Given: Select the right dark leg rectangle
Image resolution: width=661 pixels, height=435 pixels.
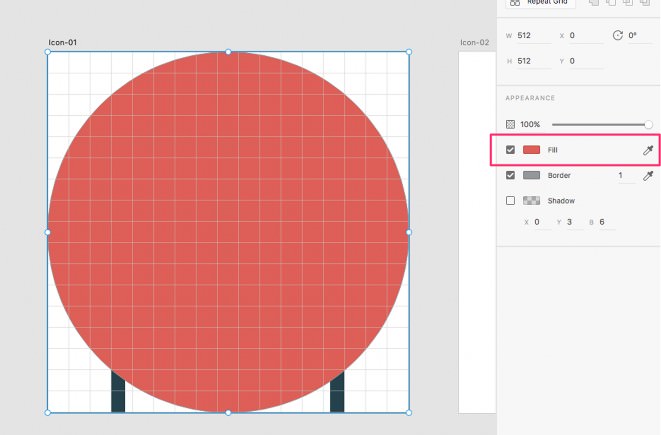Looking at the screenshot, I should pyautogui.click(x=337, y=396).
